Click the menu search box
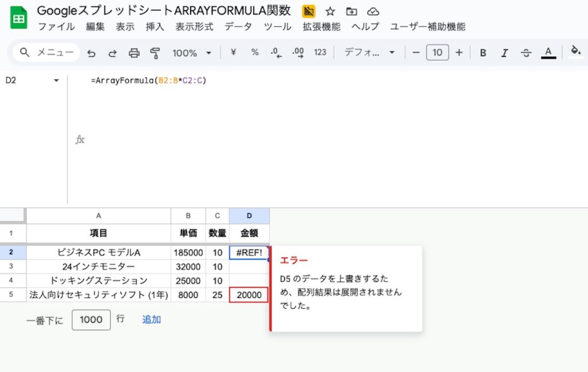The height and width of the screenshot is (372, 588). click(46, 52)
